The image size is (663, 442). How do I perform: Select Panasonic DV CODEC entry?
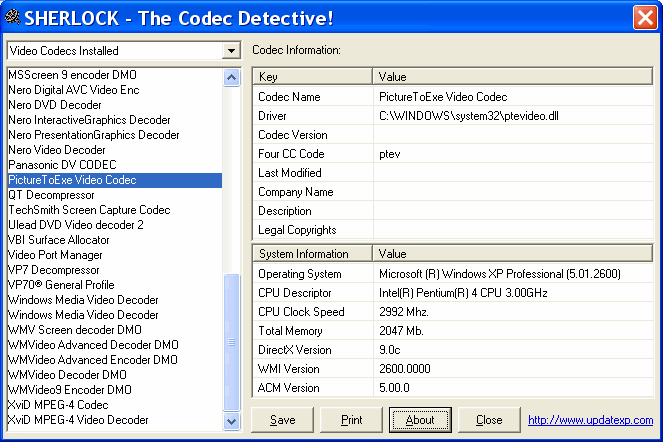tap(62, 165)
